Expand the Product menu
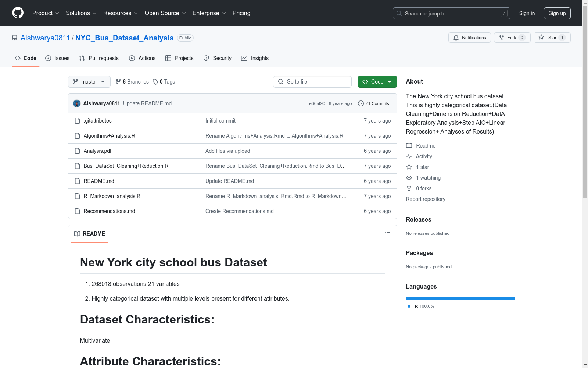The height and width of the screenshot is (368, 588). coord(46,13)
